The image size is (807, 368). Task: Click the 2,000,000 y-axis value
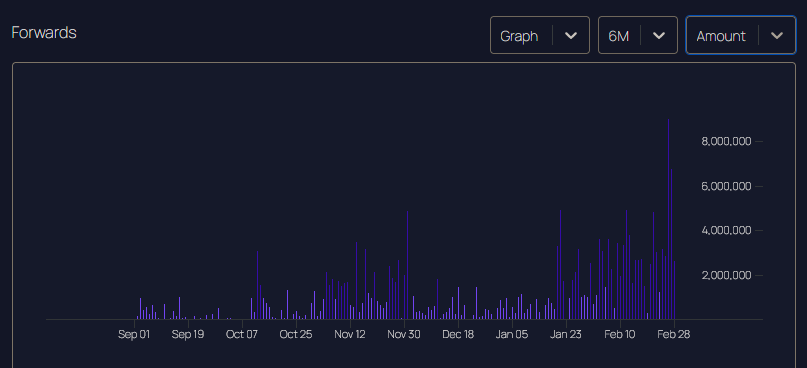coord(726,275)
